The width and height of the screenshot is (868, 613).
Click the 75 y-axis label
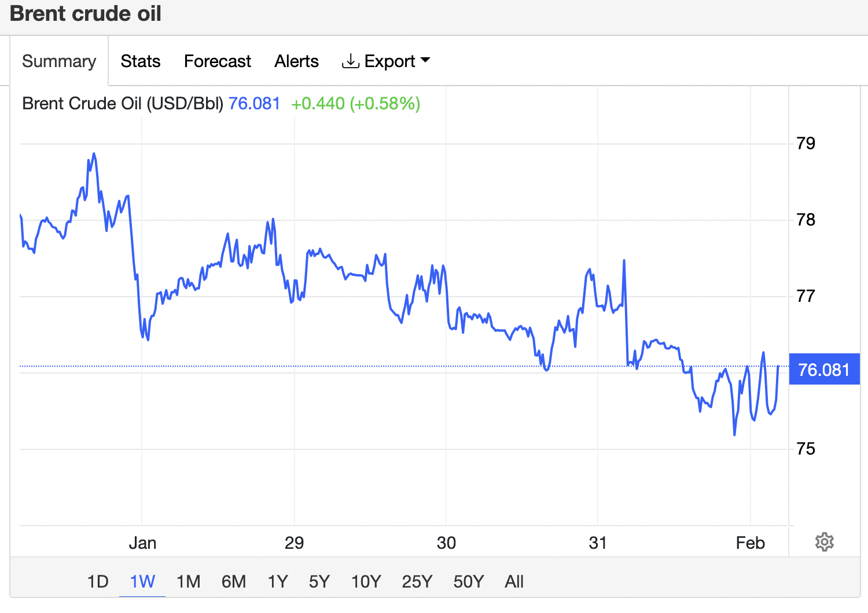(806, 449)
